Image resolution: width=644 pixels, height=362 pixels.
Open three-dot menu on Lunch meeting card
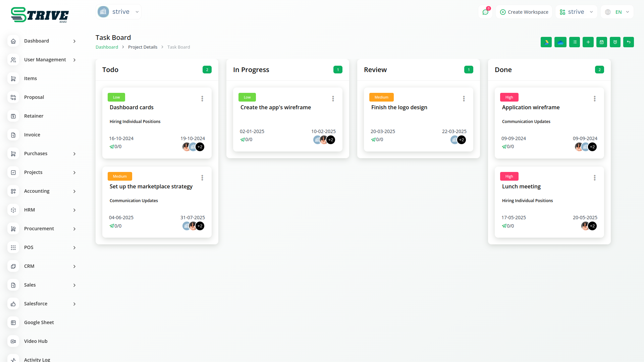point(595,178)
